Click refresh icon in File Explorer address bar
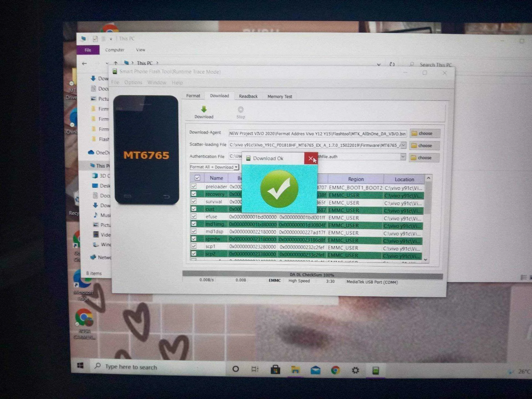This screenshot has width=532, height=399. pyautogui.click(x=392, y=64)
